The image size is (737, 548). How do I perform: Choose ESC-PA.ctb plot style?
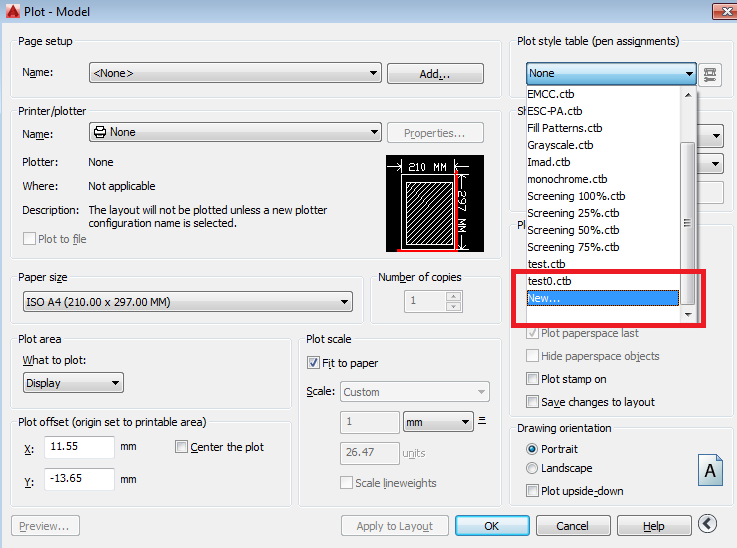click(x=604, y=111)
